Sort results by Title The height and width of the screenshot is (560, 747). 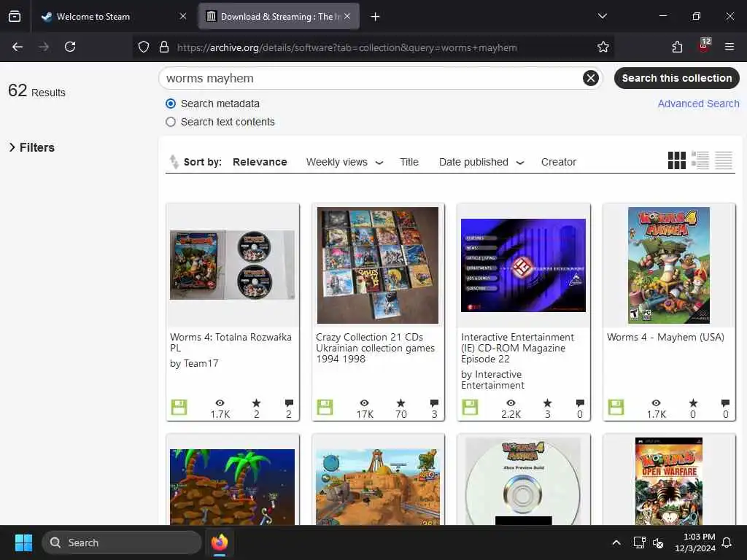click(x=409, y=162)
